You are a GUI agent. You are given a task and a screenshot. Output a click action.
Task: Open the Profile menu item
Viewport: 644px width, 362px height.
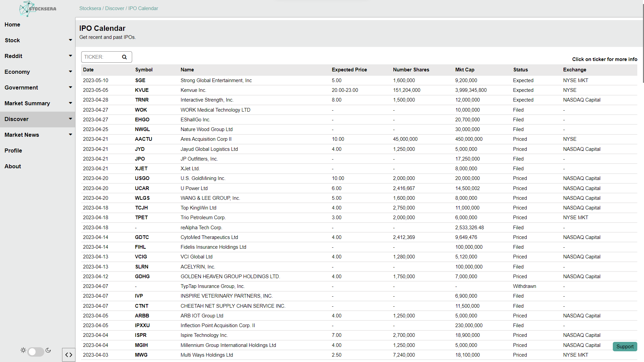[x=13, y=150]
